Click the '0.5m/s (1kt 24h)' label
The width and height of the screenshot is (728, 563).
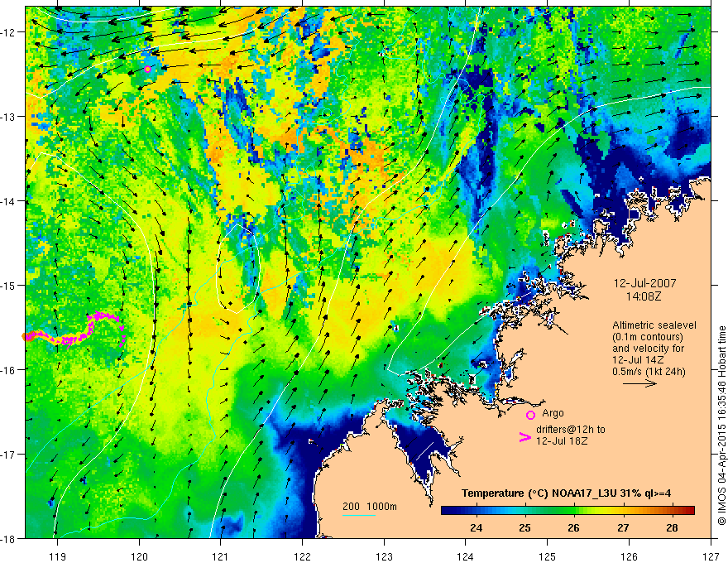649,371
